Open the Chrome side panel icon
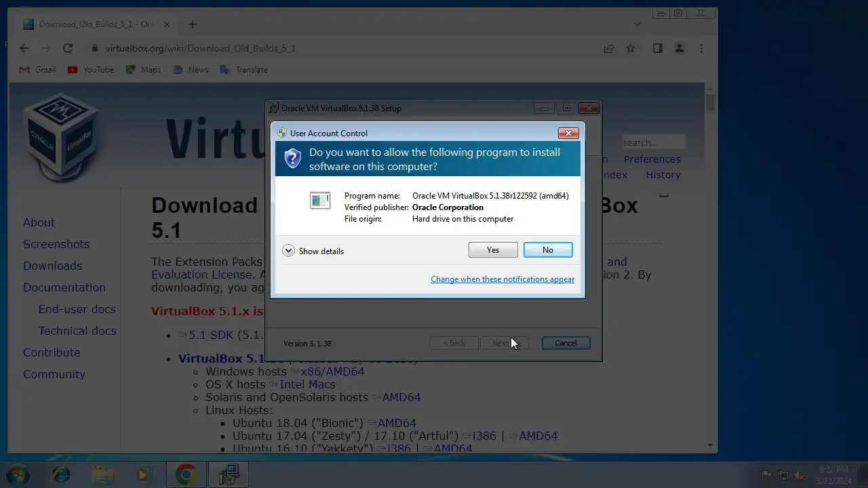Viewport: 868px width, 488px height. (657, 48)
